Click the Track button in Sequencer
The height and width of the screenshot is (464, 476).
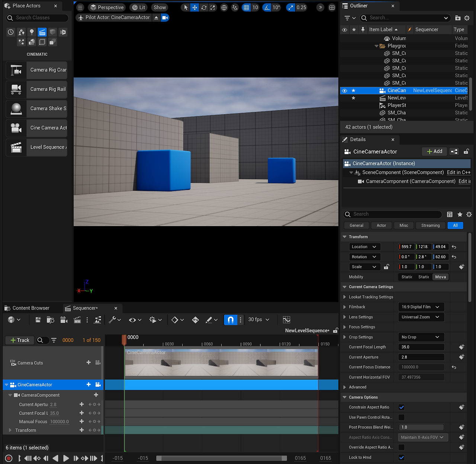pyautogui.click(x=20, y=340)
